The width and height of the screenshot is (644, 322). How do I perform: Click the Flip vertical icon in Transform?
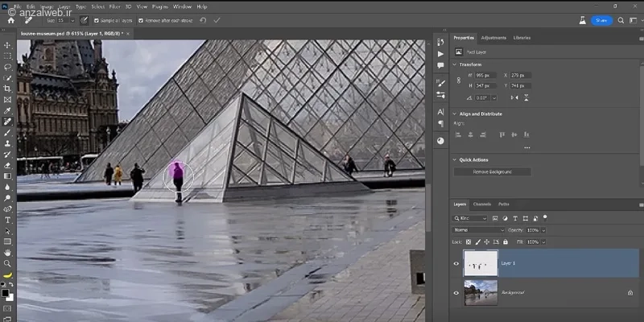pyautogui.click(x=526, y=97)
